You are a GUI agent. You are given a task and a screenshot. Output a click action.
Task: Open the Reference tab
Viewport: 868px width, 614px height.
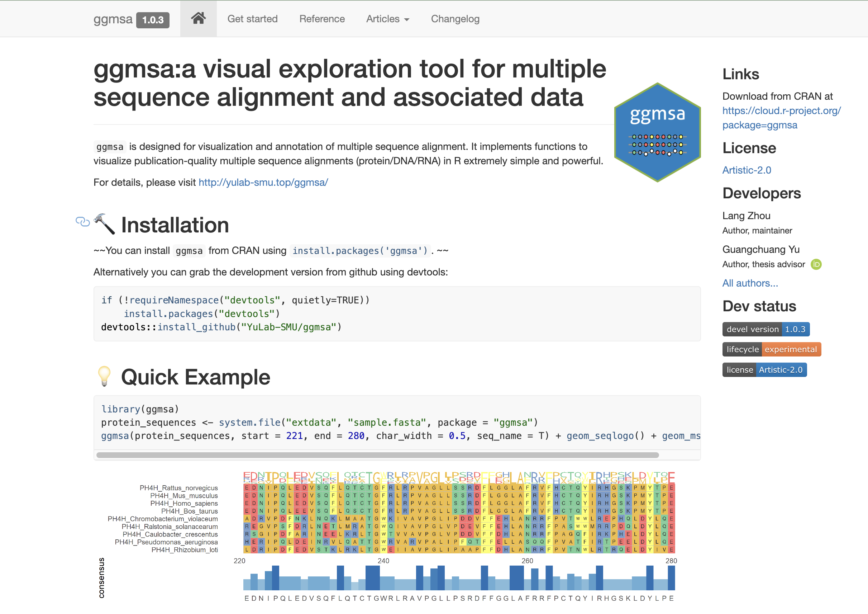[x=322, y=19]
